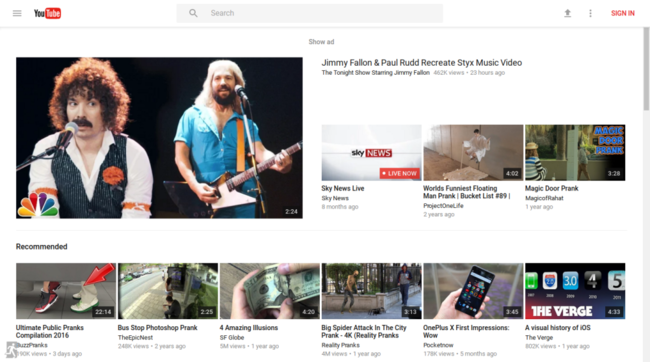The width and height of the screenshot is (650, 362).
Task: Click the "8 months ago" text under Sky News
Action: click(340, 207)
